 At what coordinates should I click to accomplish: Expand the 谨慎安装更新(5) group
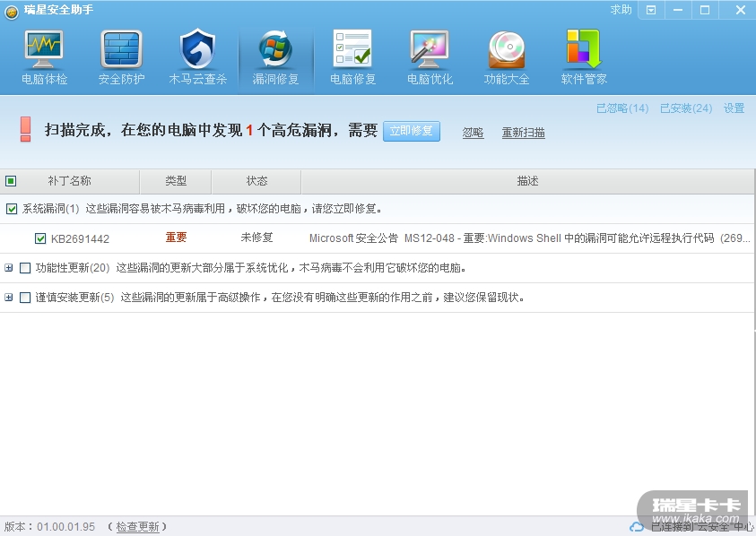9,298
